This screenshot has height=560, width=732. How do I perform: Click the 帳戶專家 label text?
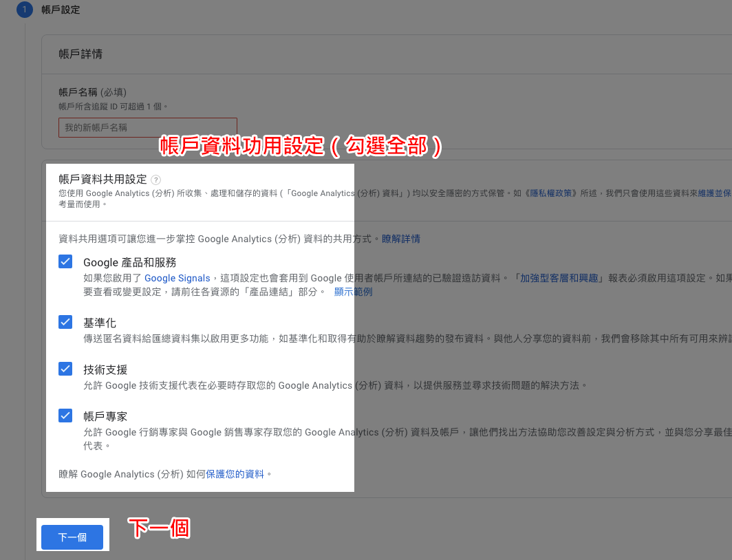click(105, 416)
